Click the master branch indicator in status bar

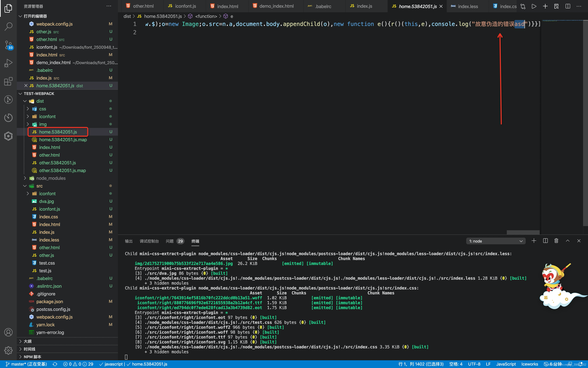pos(26,364)
